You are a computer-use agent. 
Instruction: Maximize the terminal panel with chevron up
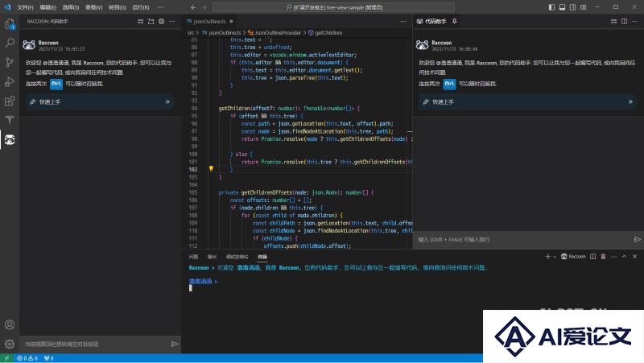625,257
